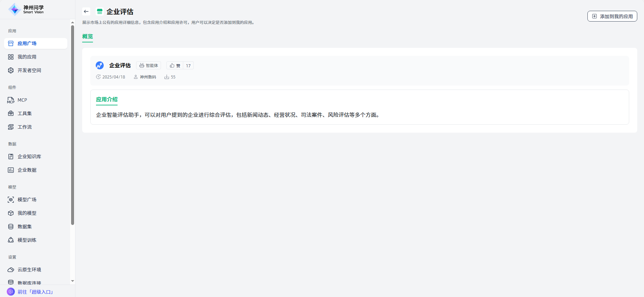This screenshot has width=644, height=297.
Task: Click 添加到我的应用 button
Action: click(612, 16)
